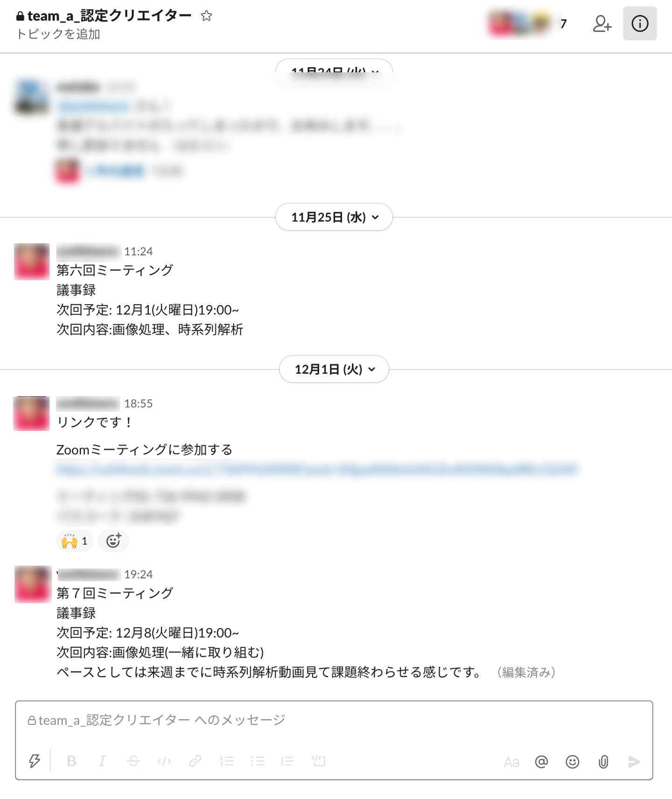Screen dimensions: 672x799
Task: Start an ordered numbered list
Action: coord(226,761)
